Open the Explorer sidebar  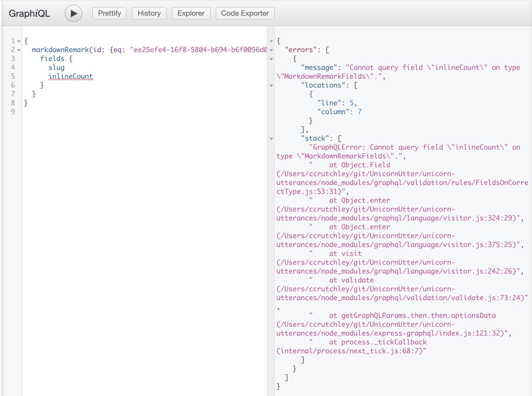[191, 13]
